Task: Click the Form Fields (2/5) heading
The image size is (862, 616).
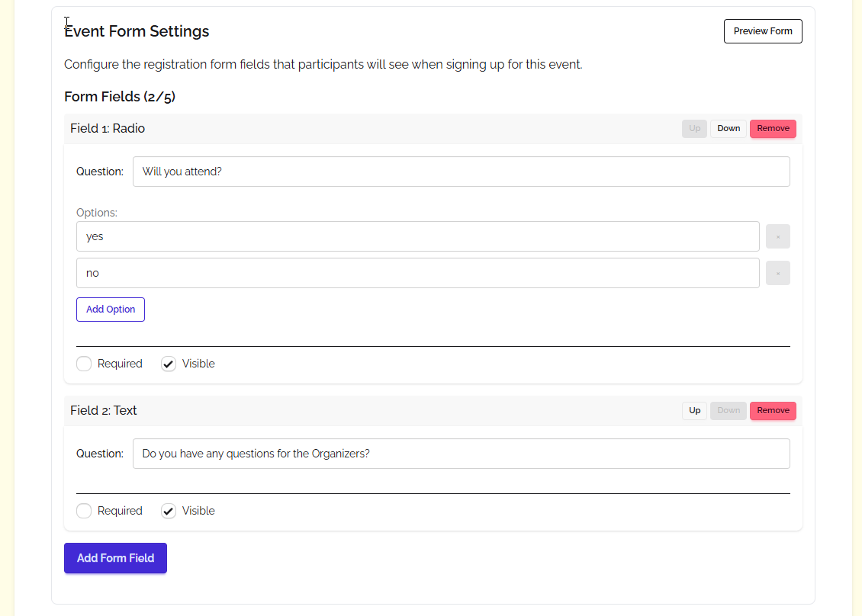Action: [x=119, y=97]
